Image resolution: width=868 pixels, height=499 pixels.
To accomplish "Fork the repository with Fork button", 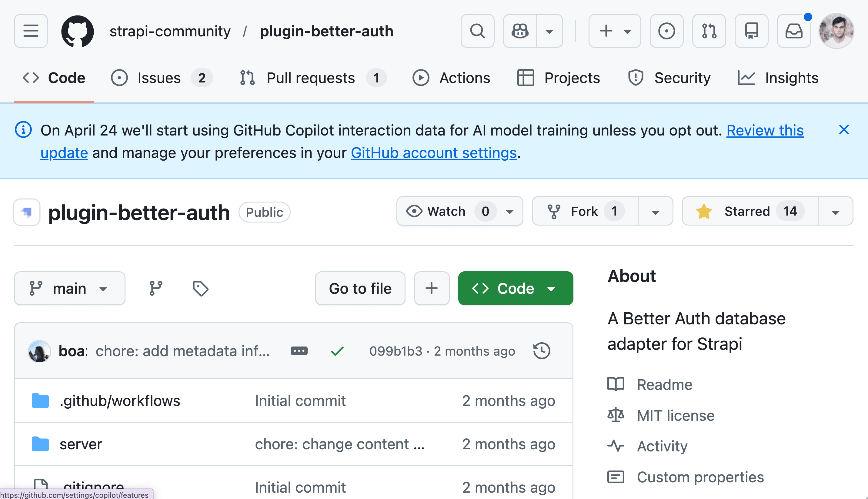I will click(x=586, y=211).
